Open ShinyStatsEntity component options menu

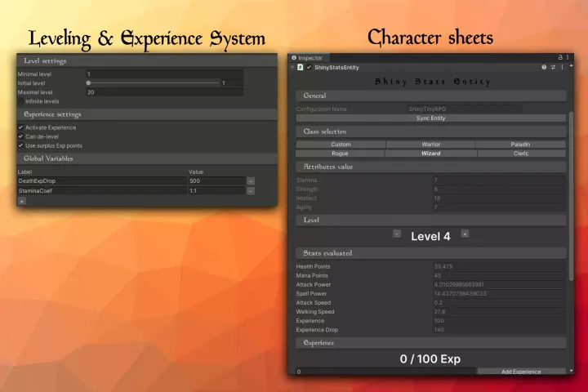click(562, 67)
